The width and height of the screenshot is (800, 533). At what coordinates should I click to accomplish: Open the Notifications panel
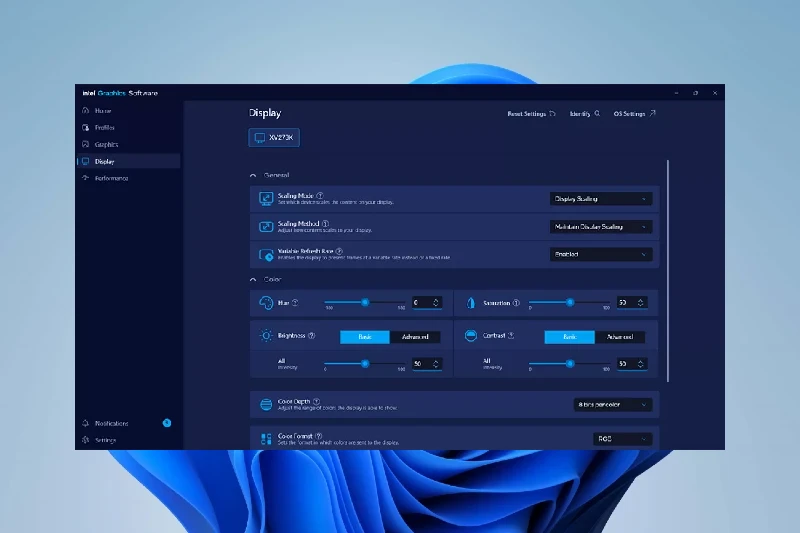(x=110, y=423)
